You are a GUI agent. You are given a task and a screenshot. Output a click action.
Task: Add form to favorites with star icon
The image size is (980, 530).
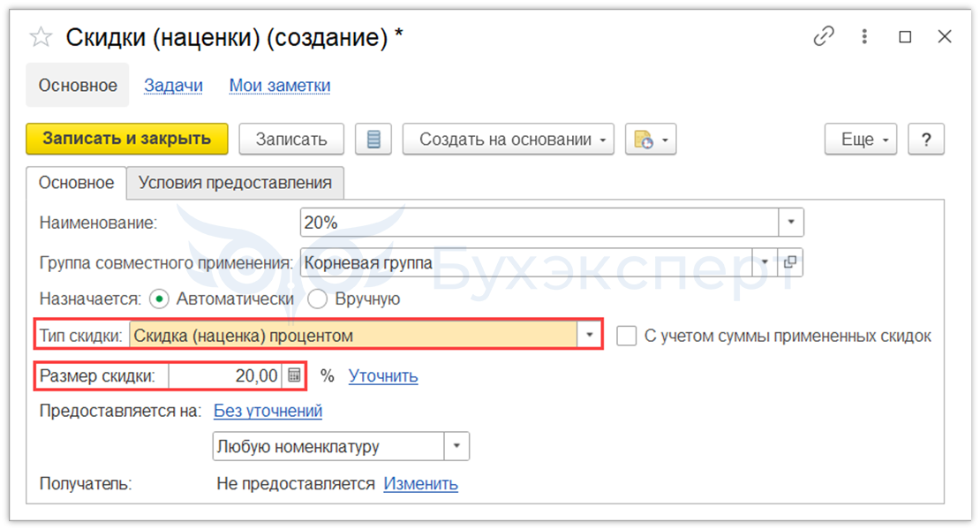pyautogui.click(x=41, y=37)
